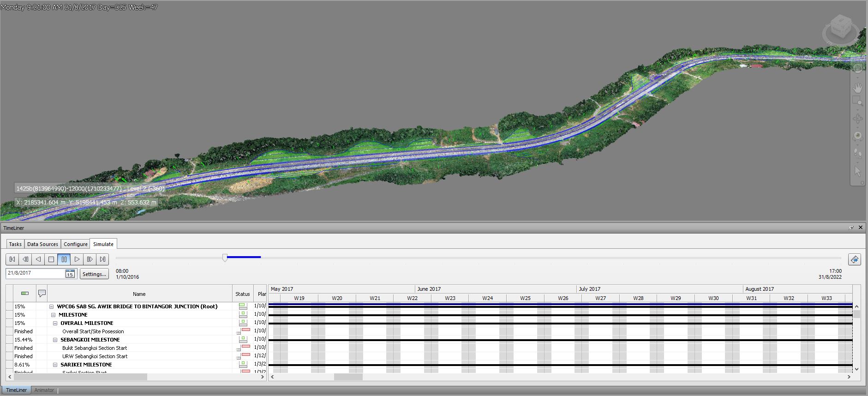Choose the Walk footsteps tool
This screenshot has width=868, height=396.
[857, 153]
